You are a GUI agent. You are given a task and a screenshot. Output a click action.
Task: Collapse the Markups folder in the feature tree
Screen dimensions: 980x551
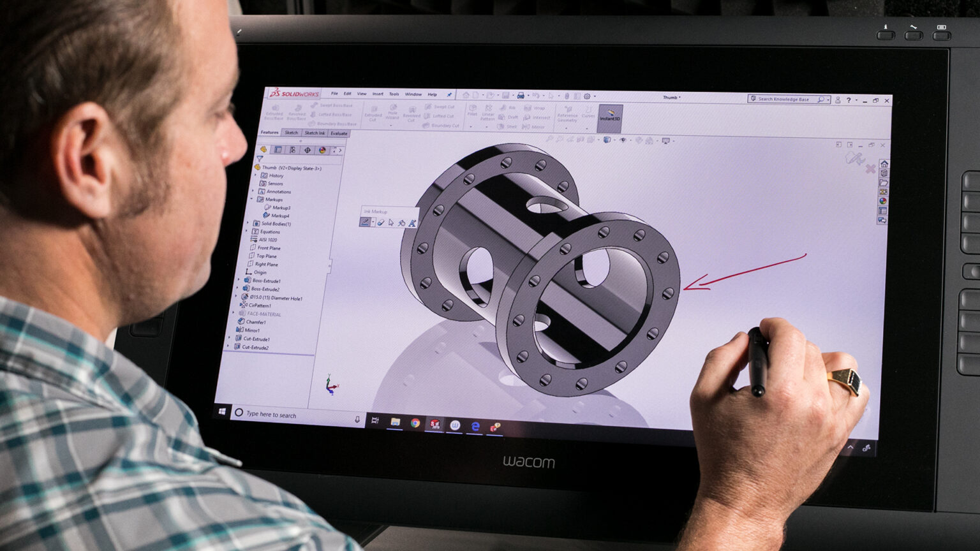pos(251,198)
